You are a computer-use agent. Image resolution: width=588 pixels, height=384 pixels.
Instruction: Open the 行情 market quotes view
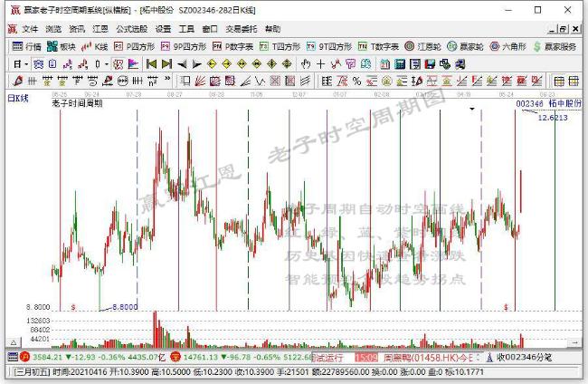pyautogui.click(x=26, y=46)
